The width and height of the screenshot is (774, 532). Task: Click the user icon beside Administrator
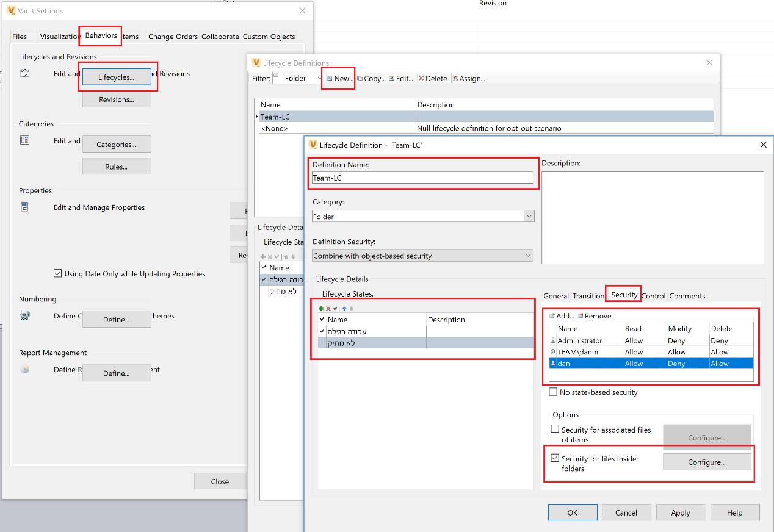(x=553, y=341)
